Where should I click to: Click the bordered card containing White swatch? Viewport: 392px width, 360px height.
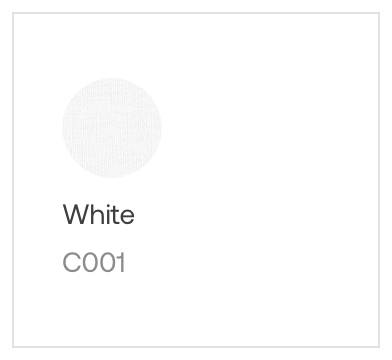196,180
